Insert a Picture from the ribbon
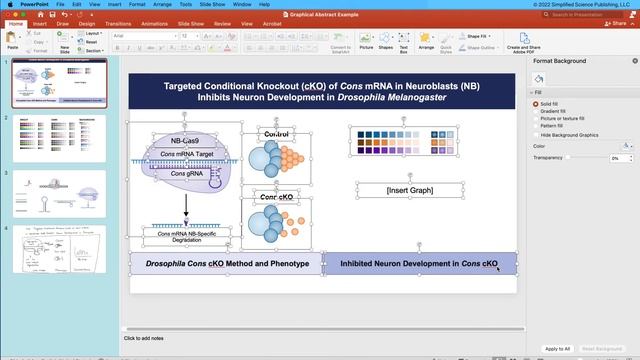640x360 pixels. tap(366, 41)
